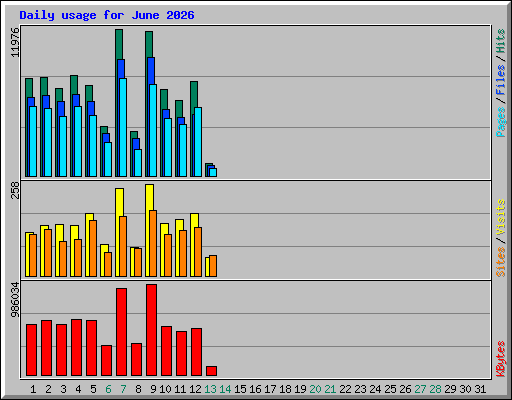Image resolution: width=512 pixels, height=400 pixels.
Task: Click the green hits bar for day 9
Action: (x=149, y=44)
